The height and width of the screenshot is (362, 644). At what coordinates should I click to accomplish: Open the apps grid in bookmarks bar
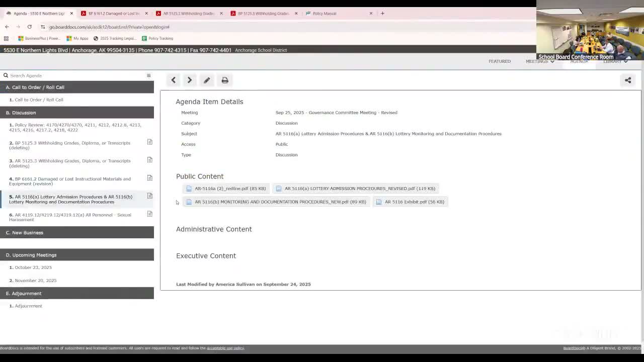click(x=6, y=38)
